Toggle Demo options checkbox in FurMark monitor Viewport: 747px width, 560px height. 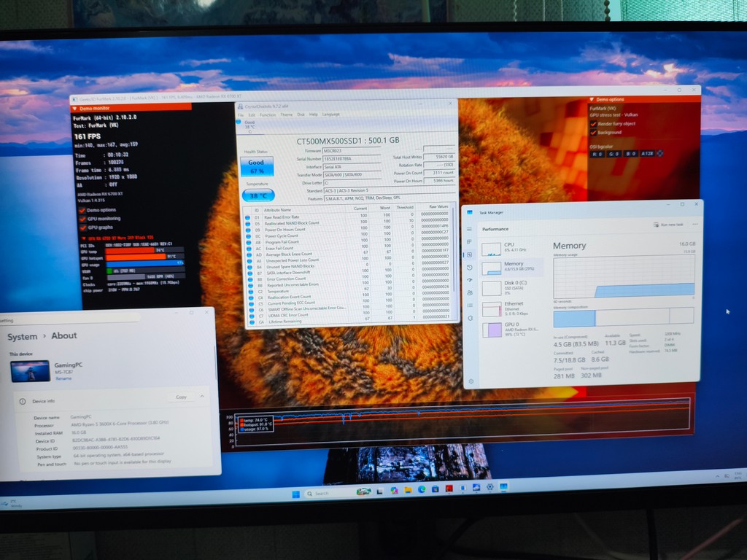point(82,210)
